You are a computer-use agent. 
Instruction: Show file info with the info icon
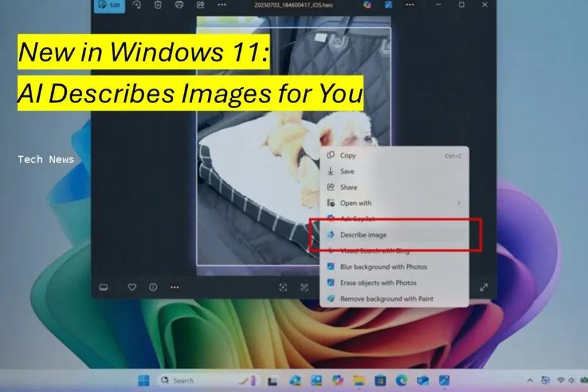point(153,287)
